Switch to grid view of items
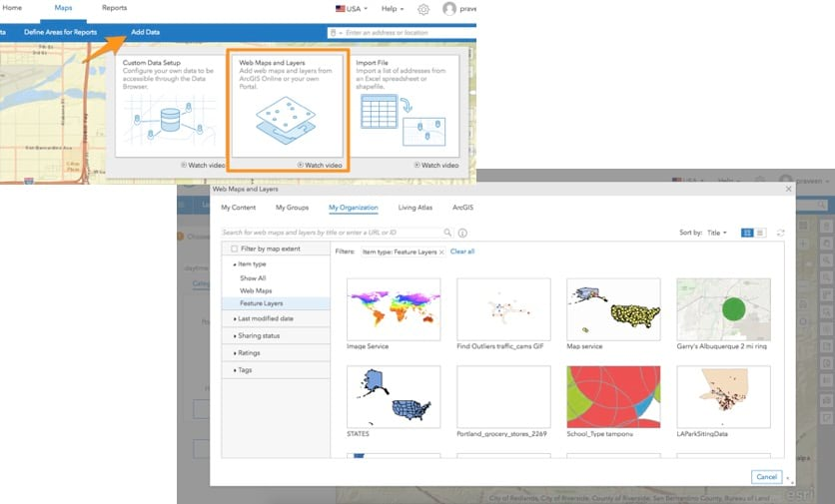 pyautogui.click(x=747, y=233)
